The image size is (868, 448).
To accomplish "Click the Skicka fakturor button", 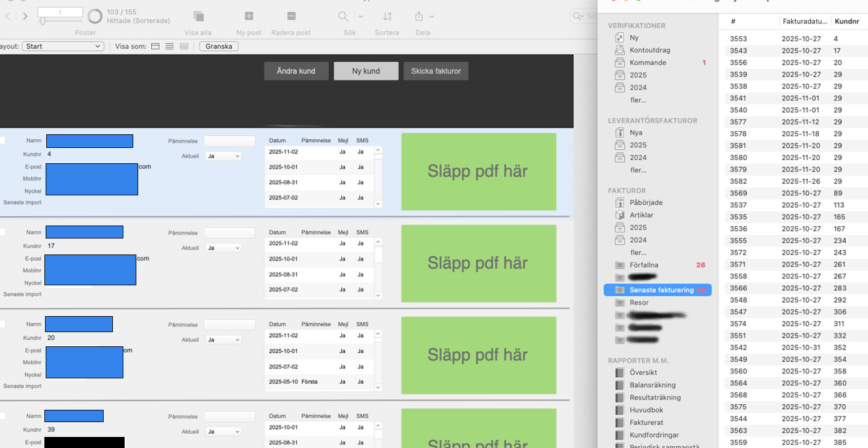I will click(x=436, y=71).
